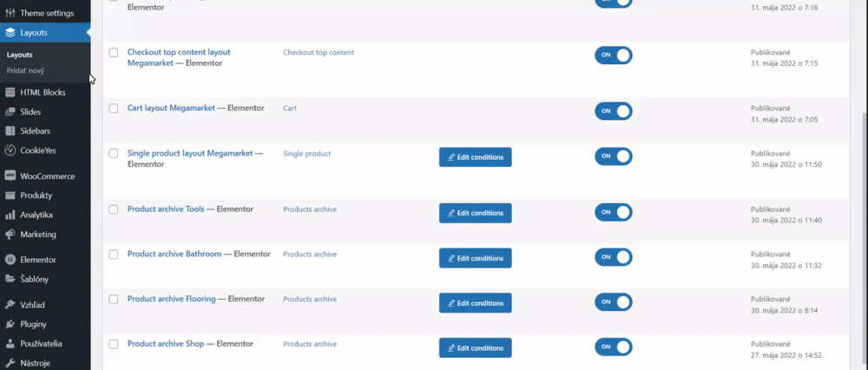Open Product archive Flooring link
The width and height of the screenshot is (868, 370).
pyautogui.click(x=172, y=299)
